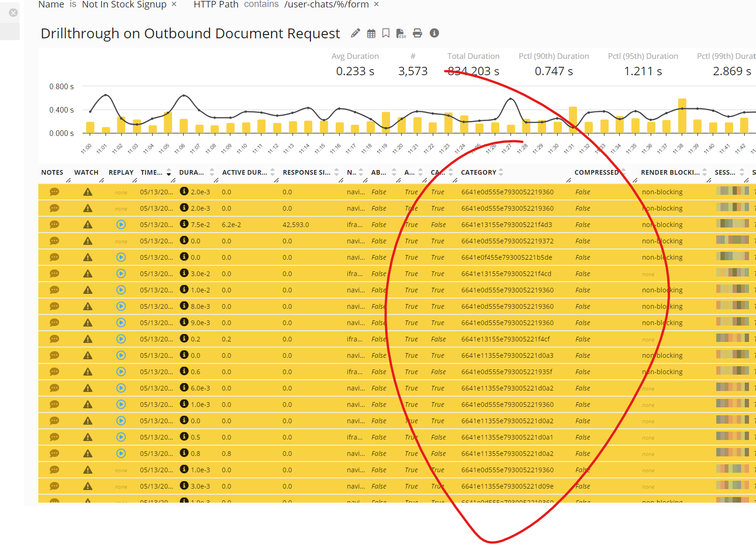The height and width of the screenshot is (547, 756).
Task: Click the Pctl (95th) Duration value 1.211 s
Action: [643, 71]
